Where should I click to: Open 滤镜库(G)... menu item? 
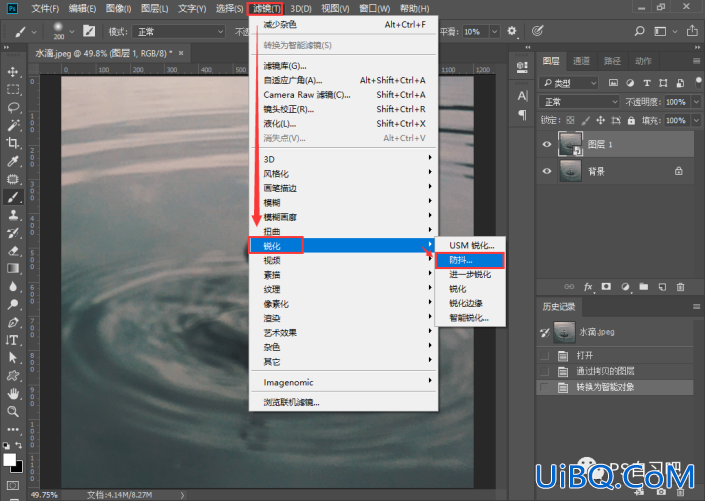click(344, 66)
